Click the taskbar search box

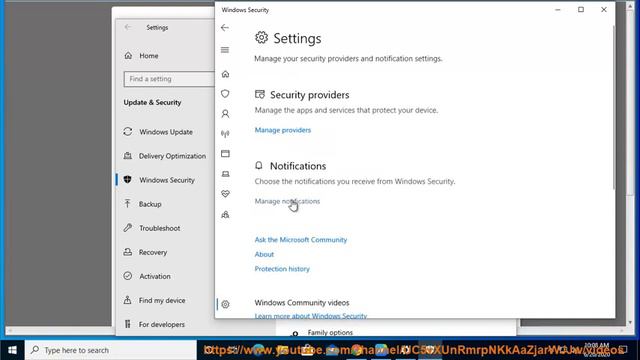click(111, 350)
